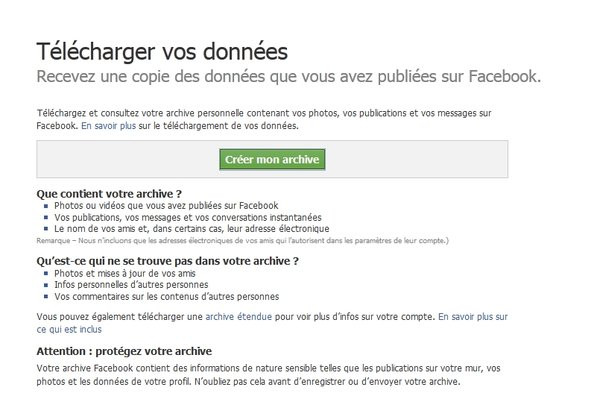
Task: Click the Vos publications, vos messages list item
Action: click(x=188, y=217)
